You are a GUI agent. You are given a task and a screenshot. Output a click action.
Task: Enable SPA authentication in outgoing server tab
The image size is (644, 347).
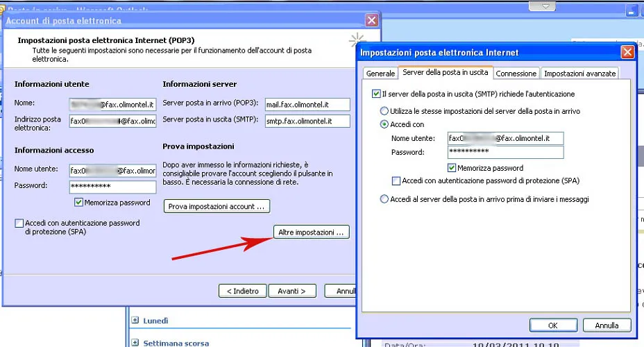click(x=396, y=181)
